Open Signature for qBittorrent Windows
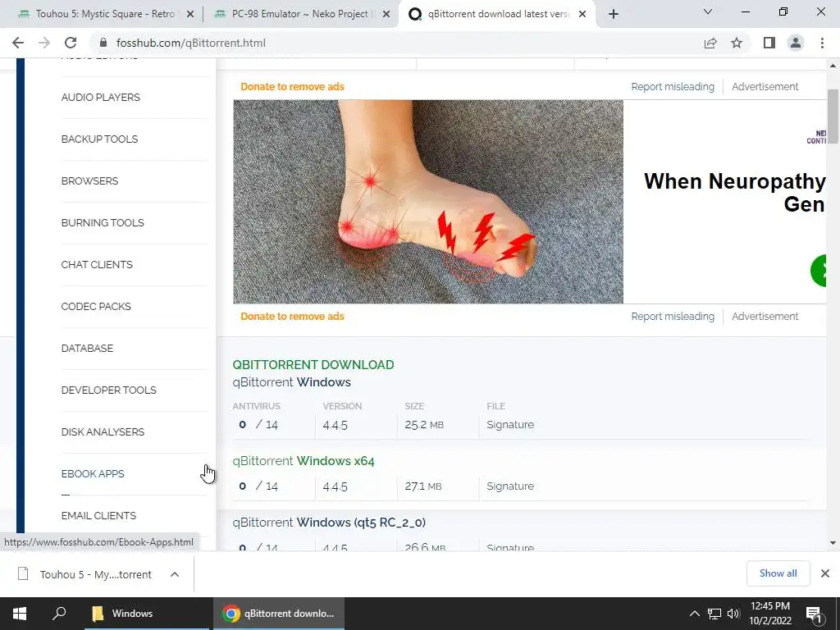Viewport: 840px width, 630px height. pos(510,425)
